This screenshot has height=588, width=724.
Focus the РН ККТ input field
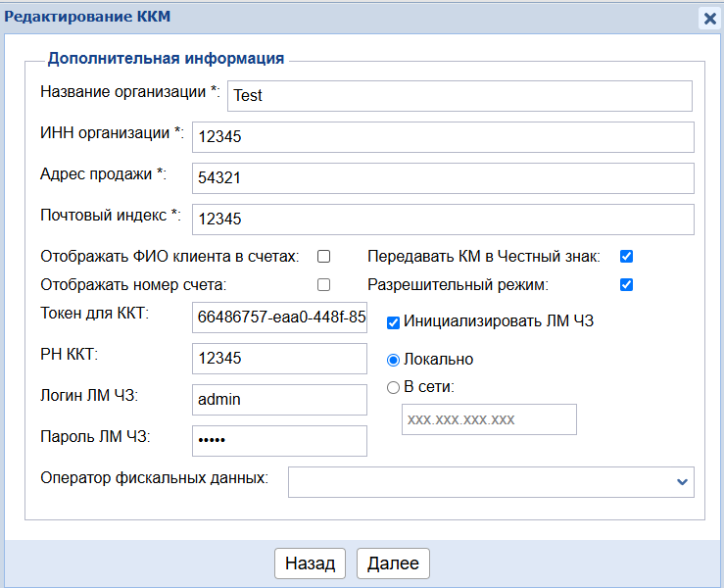(x=279, y=359)
